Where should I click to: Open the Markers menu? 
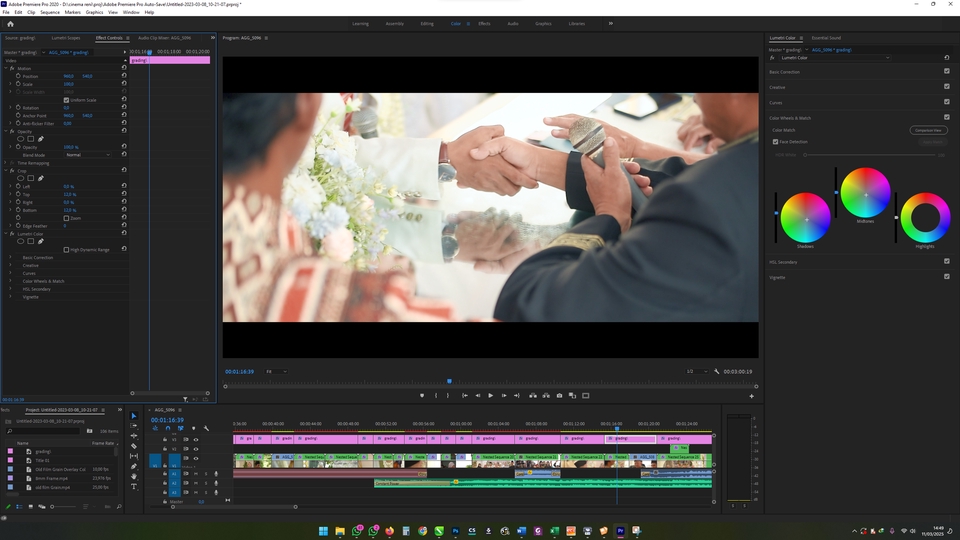[72, 12]
